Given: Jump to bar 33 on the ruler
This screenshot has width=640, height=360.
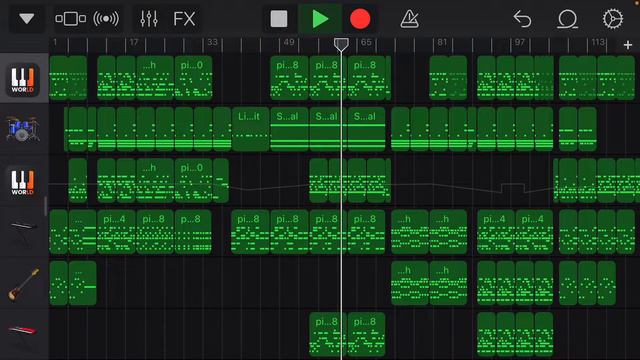Looking at the screenshot, I should (212, 42).
